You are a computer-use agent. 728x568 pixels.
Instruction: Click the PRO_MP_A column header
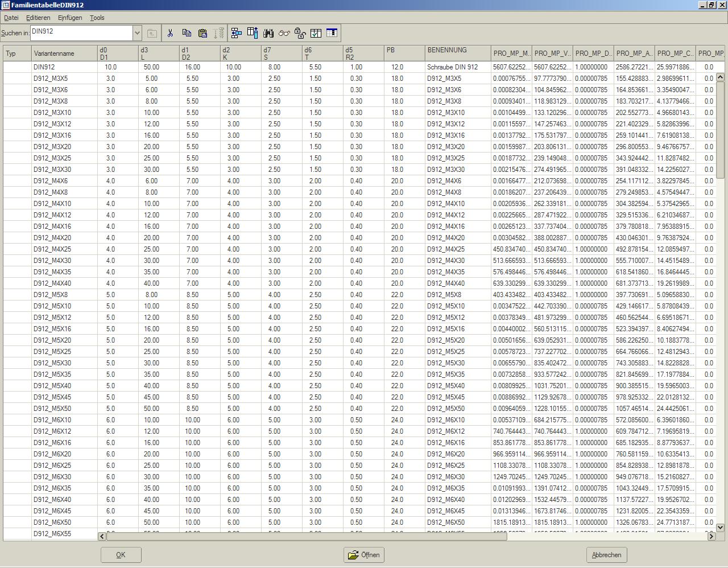[635, 53]
